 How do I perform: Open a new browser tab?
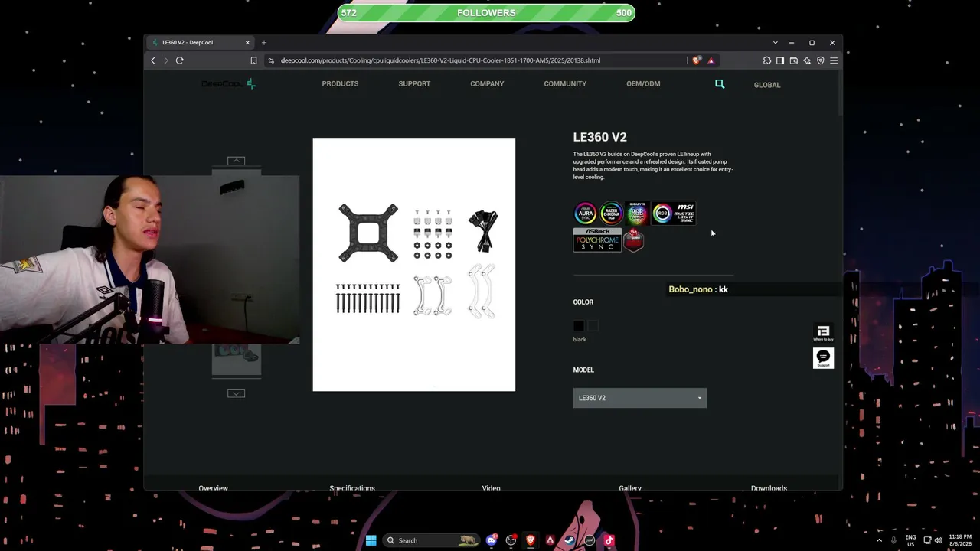click(263, 43)
